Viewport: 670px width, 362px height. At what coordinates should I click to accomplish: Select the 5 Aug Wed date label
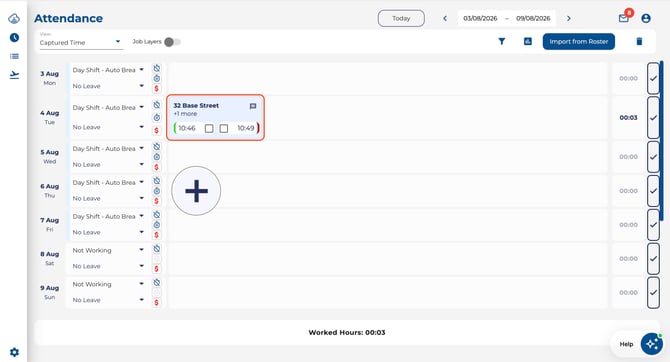[x=50, y=156]
